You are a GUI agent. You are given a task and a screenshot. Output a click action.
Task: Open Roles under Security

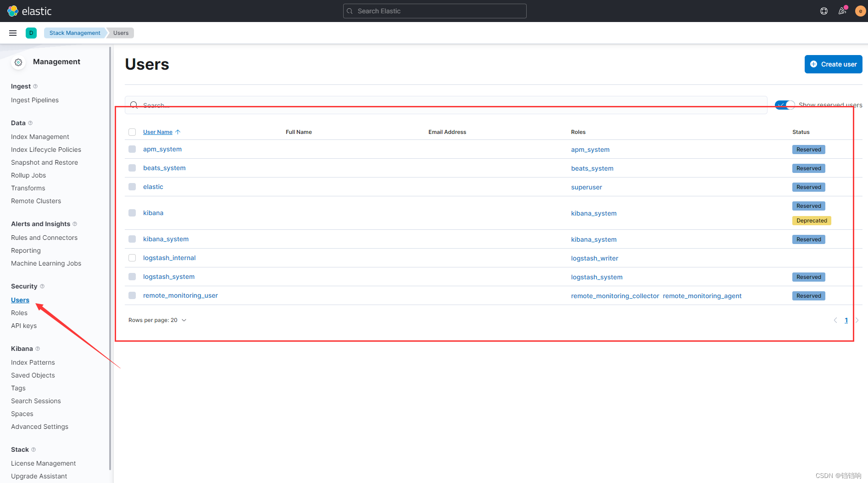[x=19, y=313]
